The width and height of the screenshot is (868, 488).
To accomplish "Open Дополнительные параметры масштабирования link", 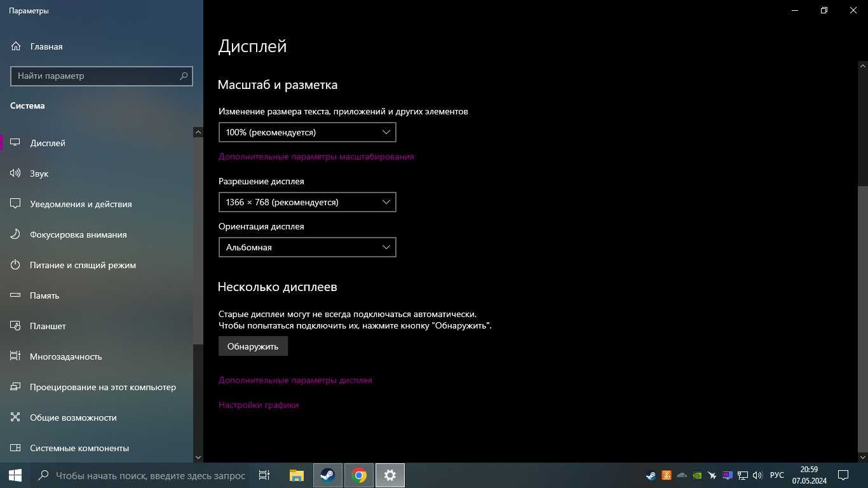I will coord(316,156).
